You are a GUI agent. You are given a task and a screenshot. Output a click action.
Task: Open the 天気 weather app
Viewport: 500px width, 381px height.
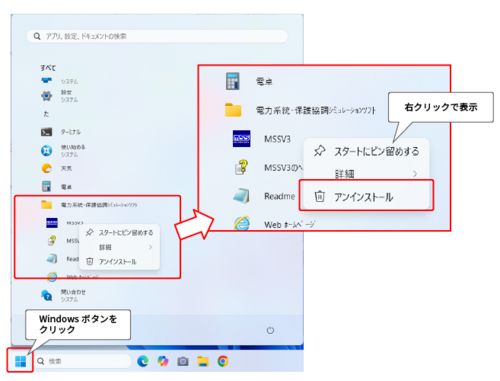[x=46, y=168]
